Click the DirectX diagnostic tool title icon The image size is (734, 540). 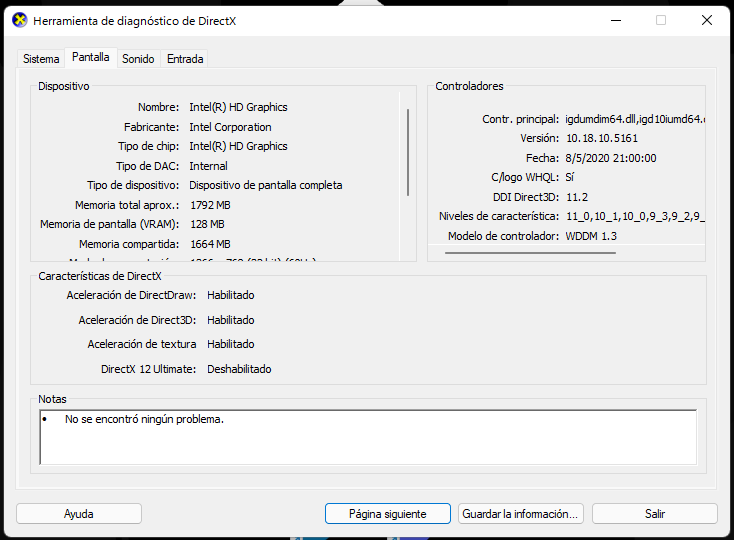pyautogui.click(x=19, y=20)
